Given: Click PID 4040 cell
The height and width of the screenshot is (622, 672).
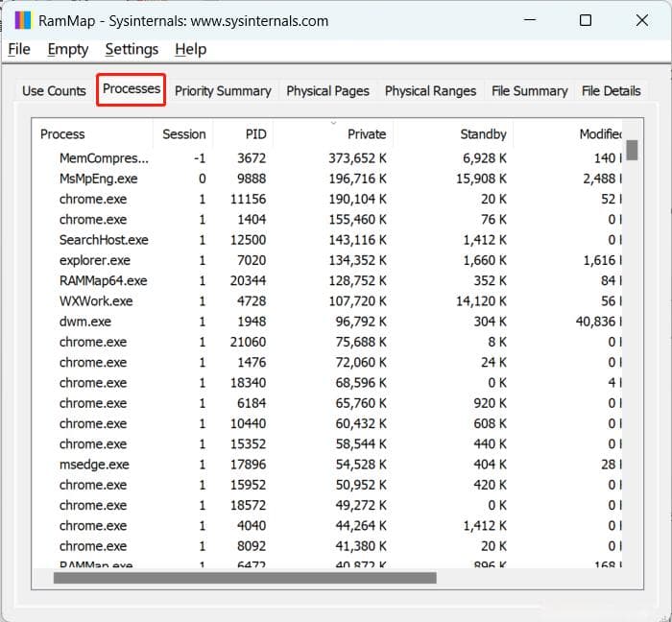Looking at the screenshot, I should point(252,526).
